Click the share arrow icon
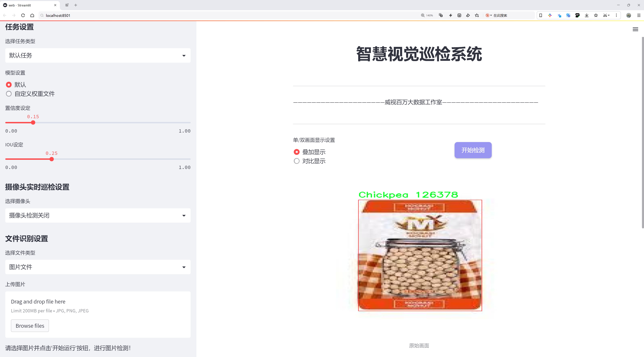This screenshot has width=644, height=357. coord(468,15)
